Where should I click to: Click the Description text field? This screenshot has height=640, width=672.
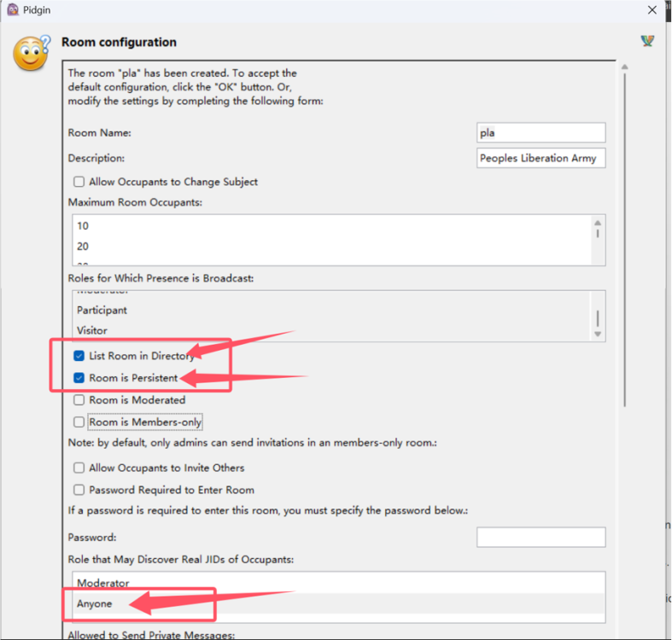[x=541, y=158]
